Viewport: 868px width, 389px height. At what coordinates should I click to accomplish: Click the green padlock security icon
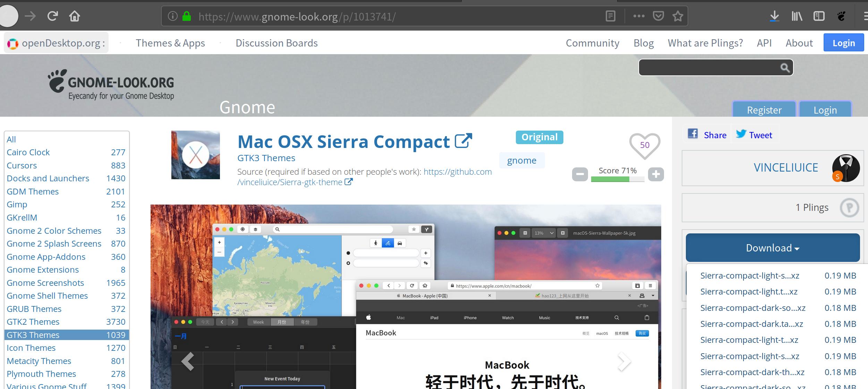[x=187, y=16]
